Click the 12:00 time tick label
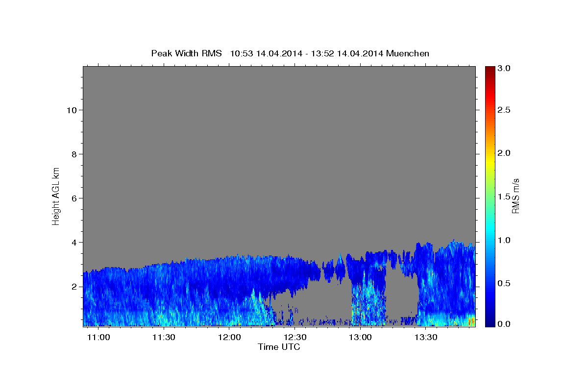 click(x=229, y=338)
